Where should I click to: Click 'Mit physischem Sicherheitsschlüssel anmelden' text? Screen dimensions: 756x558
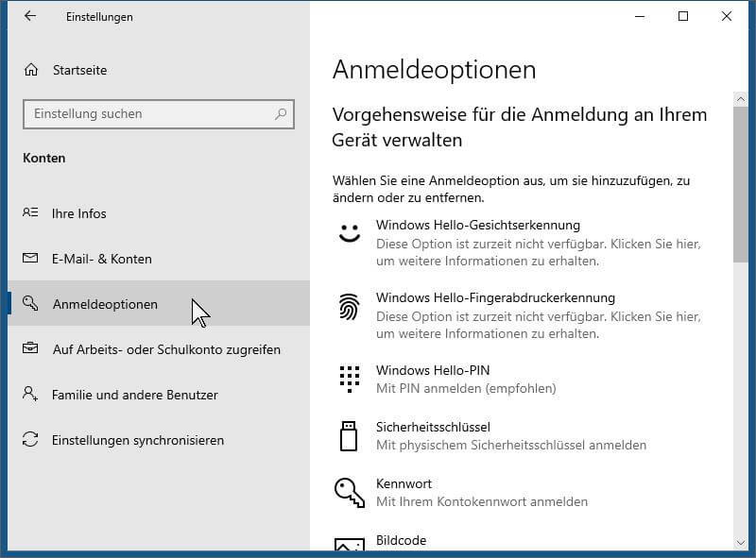(511, 445)
